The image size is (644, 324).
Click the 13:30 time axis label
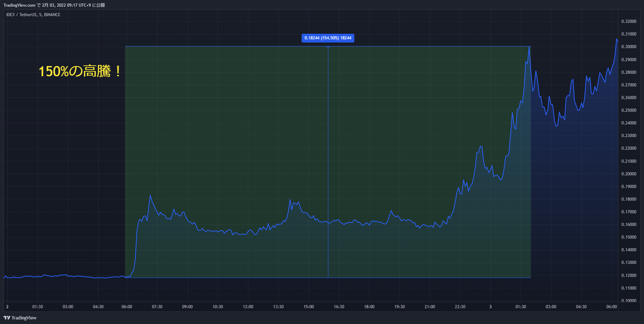tap(278, 307)
